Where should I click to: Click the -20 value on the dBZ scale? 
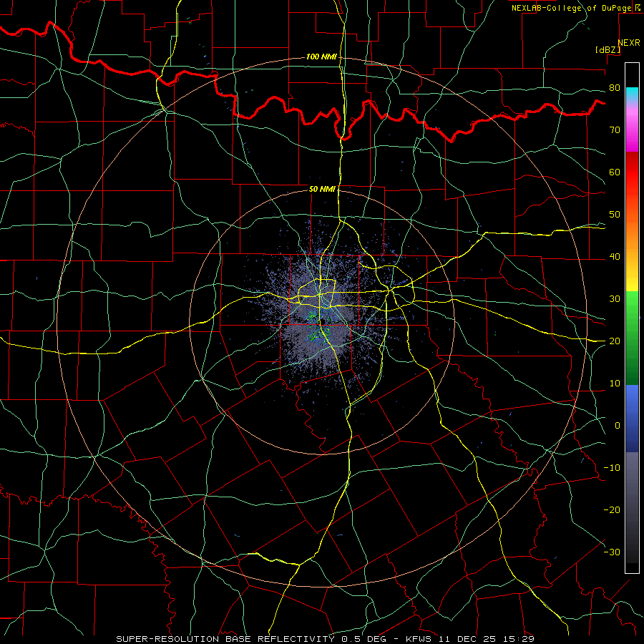(612, 510)
